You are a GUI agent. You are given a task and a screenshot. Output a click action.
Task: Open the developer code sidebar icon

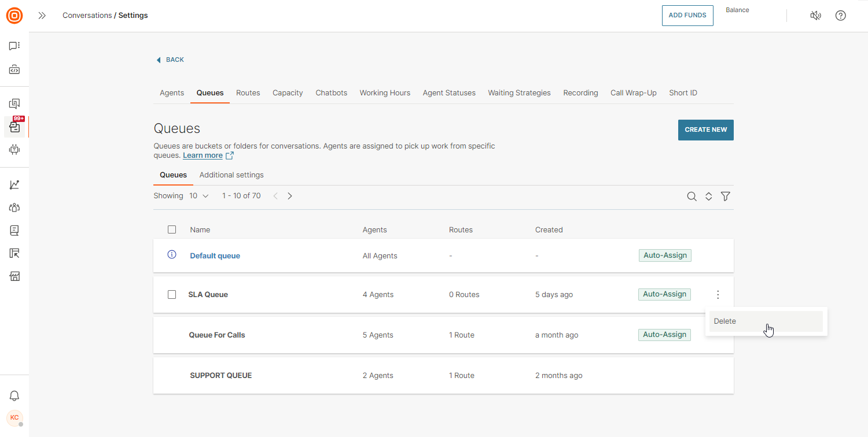pyautogui.click(x=14, y=70)
